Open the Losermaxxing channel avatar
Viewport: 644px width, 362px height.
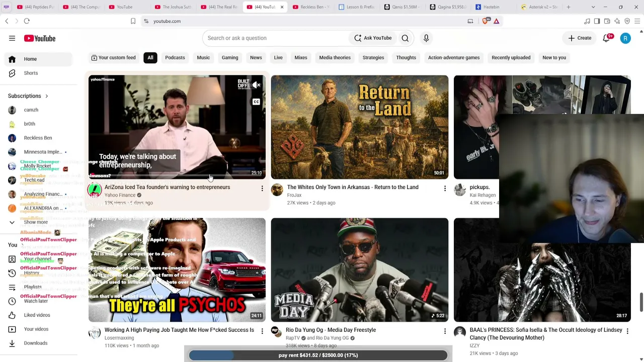tap(95, 332)
